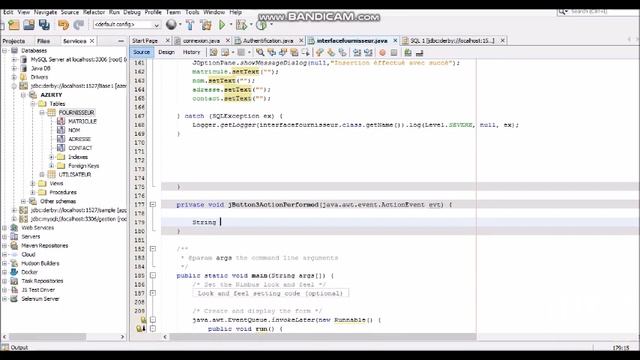Select the Docker node in Services

(29, 272)
